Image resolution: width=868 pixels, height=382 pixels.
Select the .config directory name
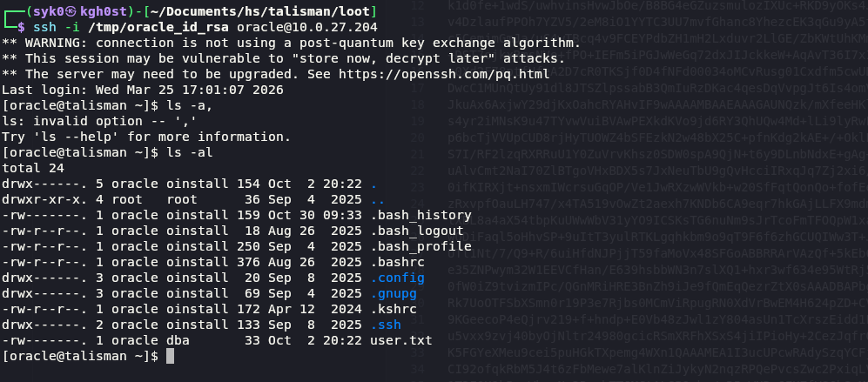click(x=398, y=278)
